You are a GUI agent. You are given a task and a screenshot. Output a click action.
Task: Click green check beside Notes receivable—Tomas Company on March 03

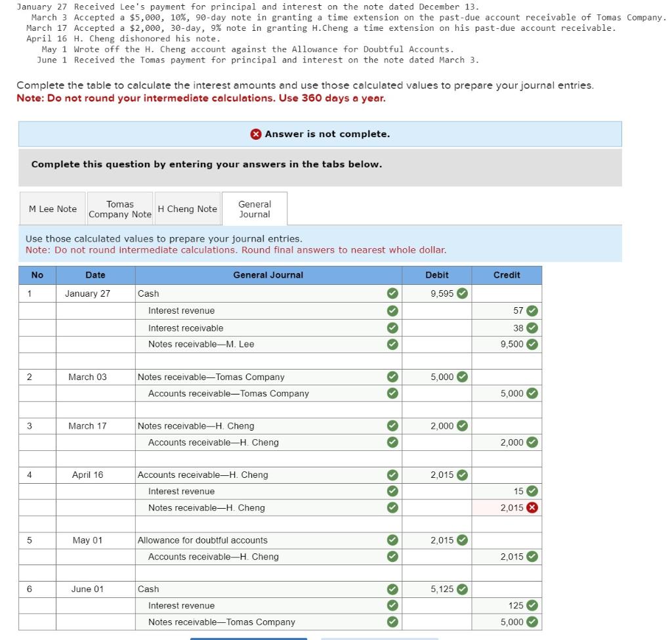coord(392,377)
